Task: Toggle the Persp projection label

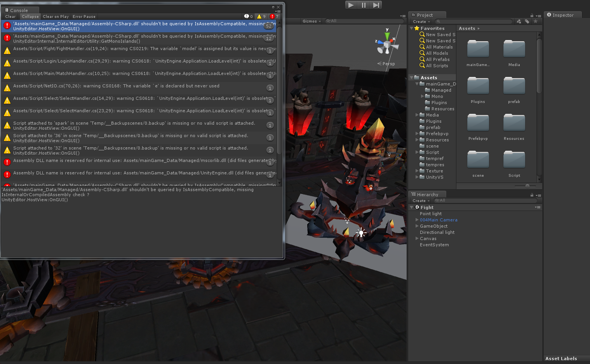Action: [x=386, y=64]
